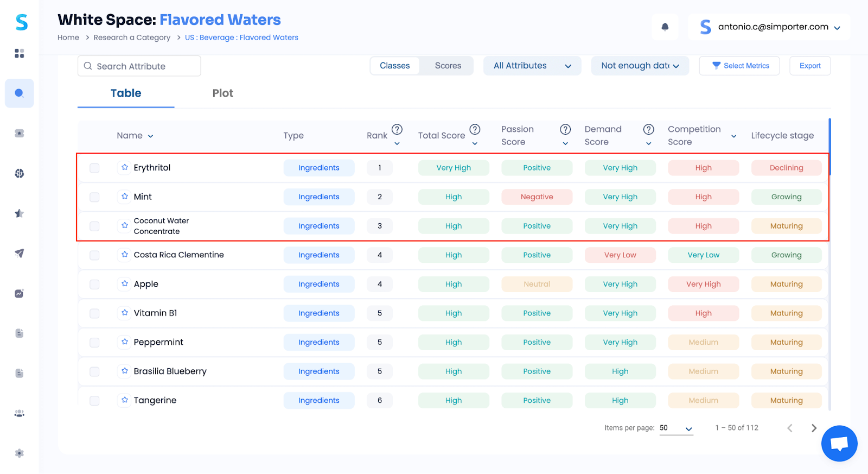Select the Coconut Water Concentrate checkbox
This screenshot has height=474, width=868.
coord(94,226)
